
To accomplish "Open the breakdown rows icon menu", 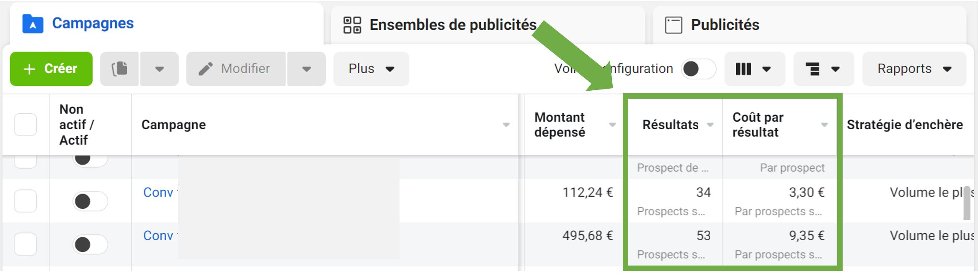I will [823, 69].
